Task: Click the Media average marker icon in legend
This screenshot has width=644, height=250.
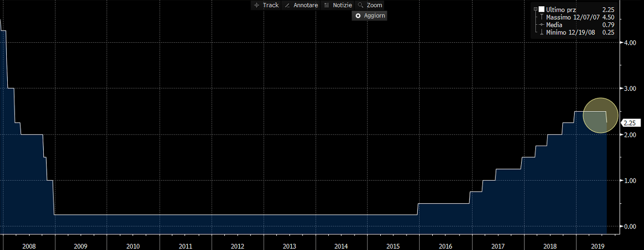Action: pos(542,25)
